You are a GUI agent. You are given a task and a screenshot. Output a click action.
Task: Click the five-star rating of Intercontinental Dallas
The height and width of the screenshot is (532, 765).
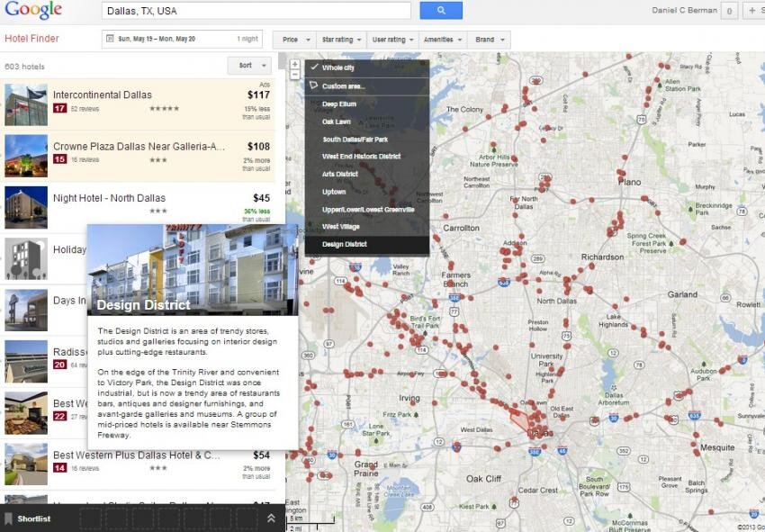tap(164, 108)
